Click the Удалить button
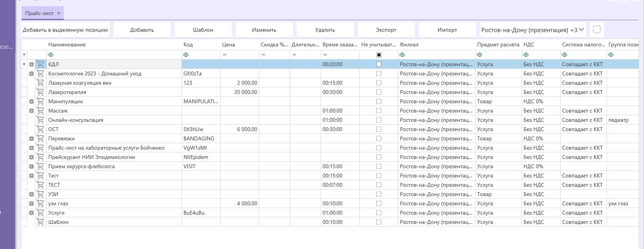The height and width of the screenshot is (249, 644). [325, 30]
